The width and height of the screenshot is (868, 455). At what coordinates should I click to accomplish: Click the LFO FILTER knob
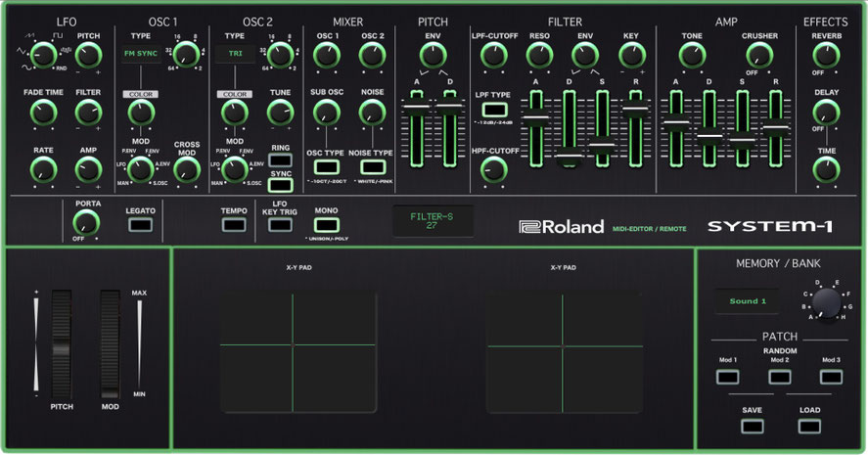89,113
